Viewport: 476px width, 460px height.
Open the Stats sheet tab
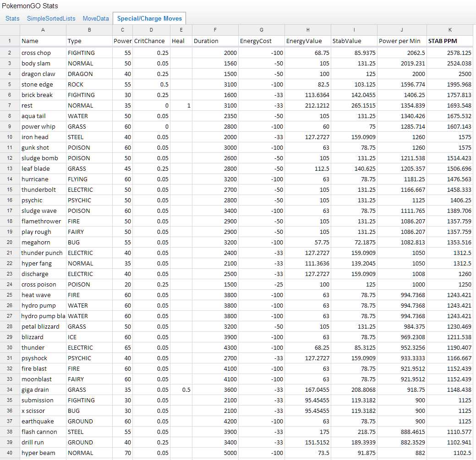pyautogui.click(x=12, y=18)
